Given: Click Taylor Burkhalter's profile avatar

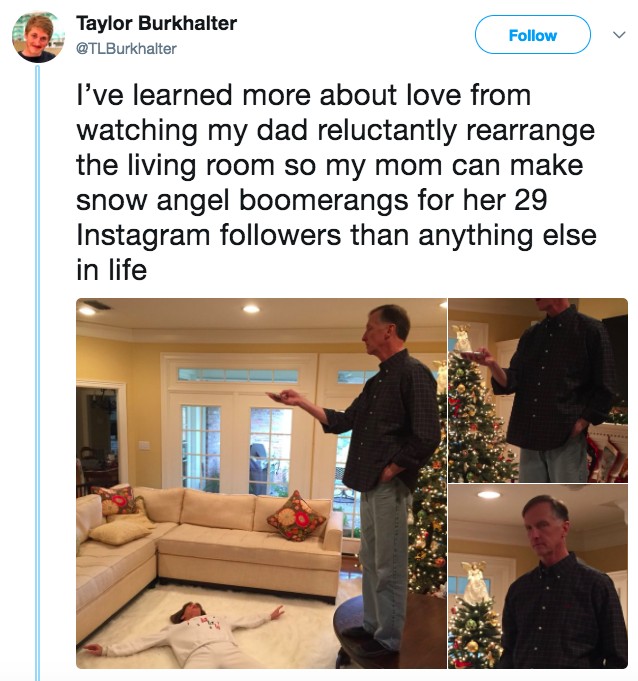Looking at the screenshot, I should click(38, 37).
